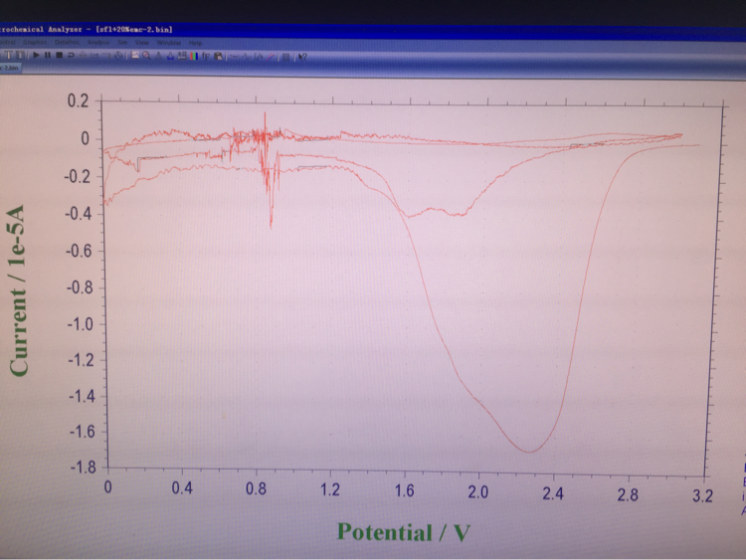The height and width of the screenshot is (560, 746).
Task: Open the Analysis menu
Action: (x=98, y=43)
